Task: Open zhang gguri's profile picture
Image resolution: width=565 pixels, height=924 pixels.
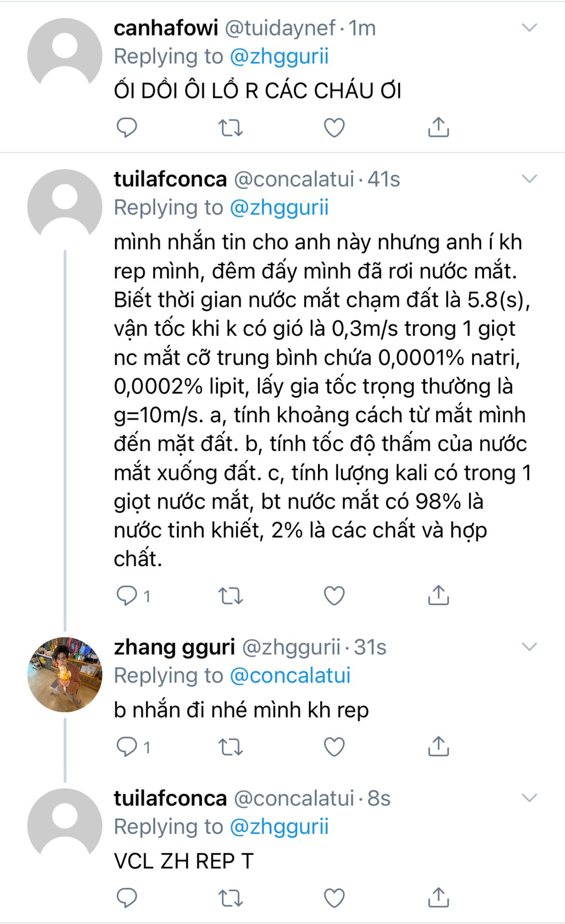Action: pos(65,674)
